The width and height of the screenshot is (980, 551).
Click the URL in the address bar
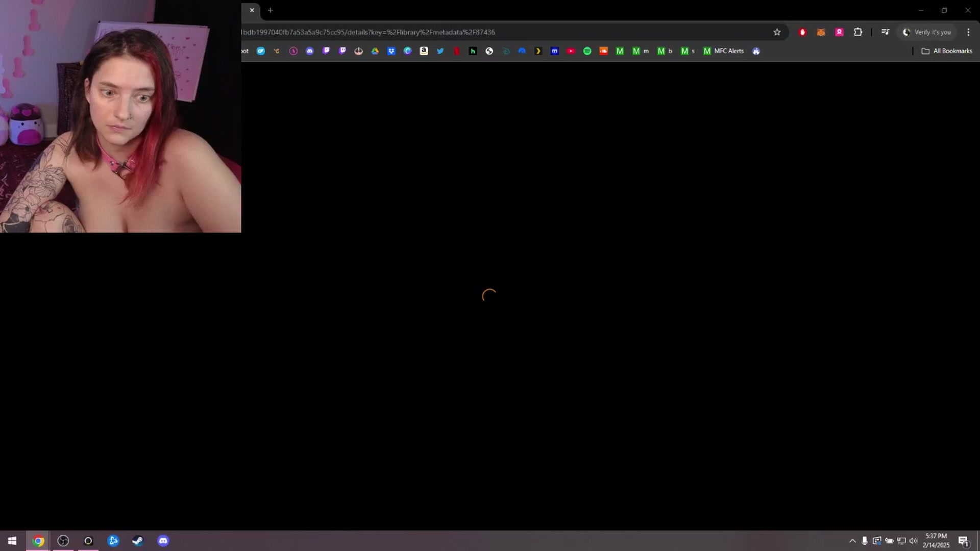[x=368, y=32]
